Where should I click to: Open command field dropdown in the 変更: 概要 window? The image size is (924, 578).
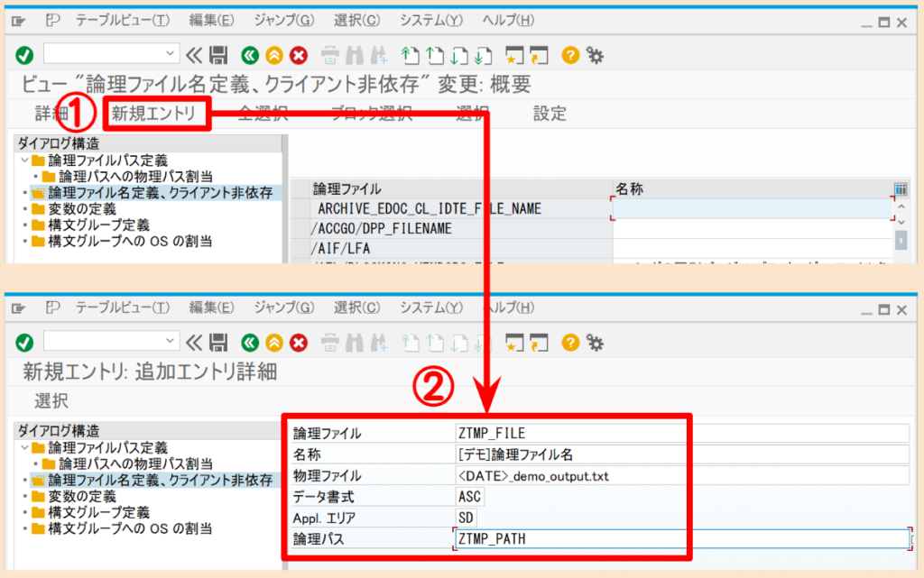[x=171, y=55]
